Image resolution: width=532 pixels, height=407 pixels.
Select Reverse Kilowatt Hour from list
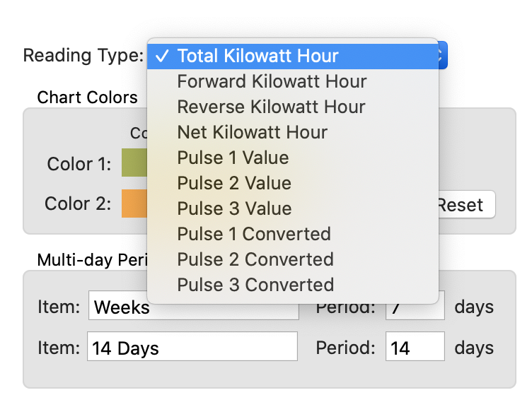271,107
